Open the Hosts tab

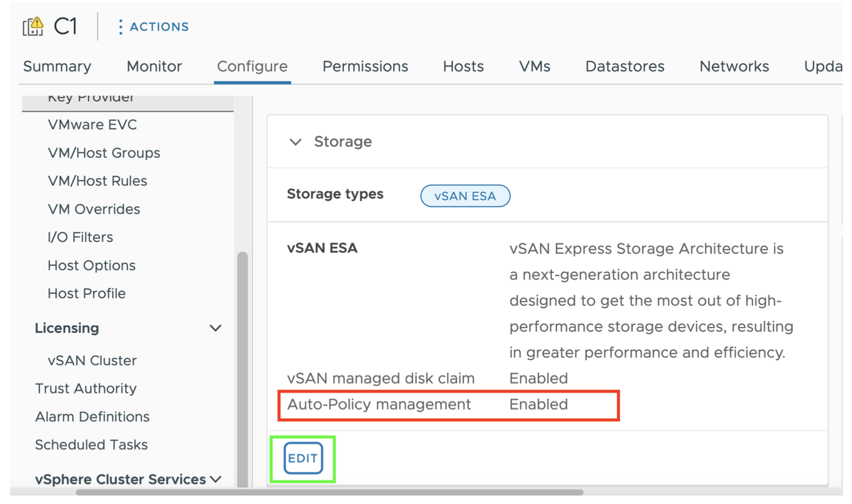point(463,66)
